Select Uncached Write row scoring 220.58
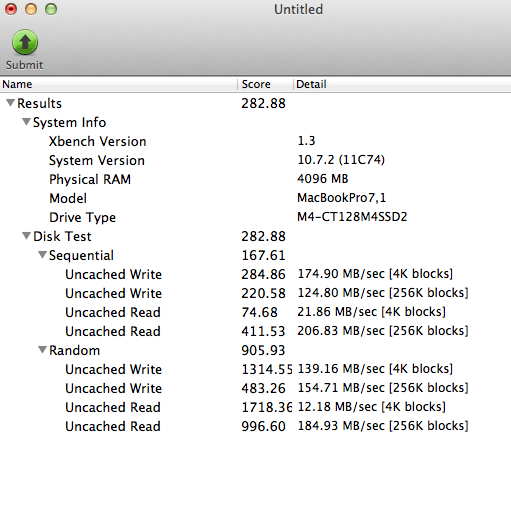The image size is (511, 506). (x=255, y=293)
